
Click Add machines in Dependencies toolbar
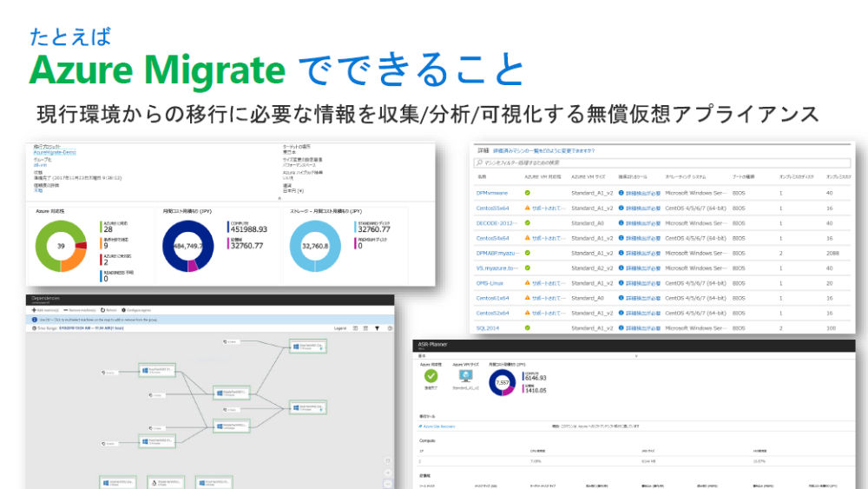click(45, 310)
